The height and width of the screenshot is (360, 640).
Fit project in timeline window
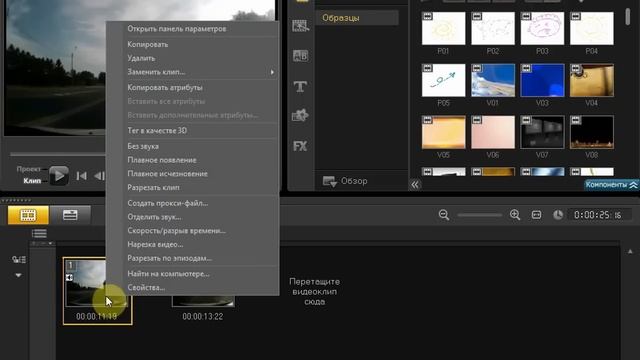(x=537, y=215)
